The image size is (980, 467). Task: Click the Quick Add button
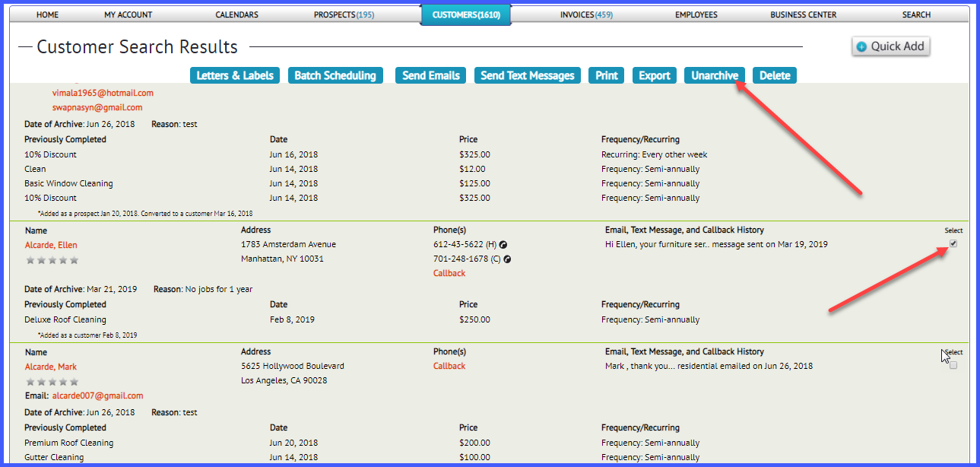pyautogui.click(x=891, y=46)
